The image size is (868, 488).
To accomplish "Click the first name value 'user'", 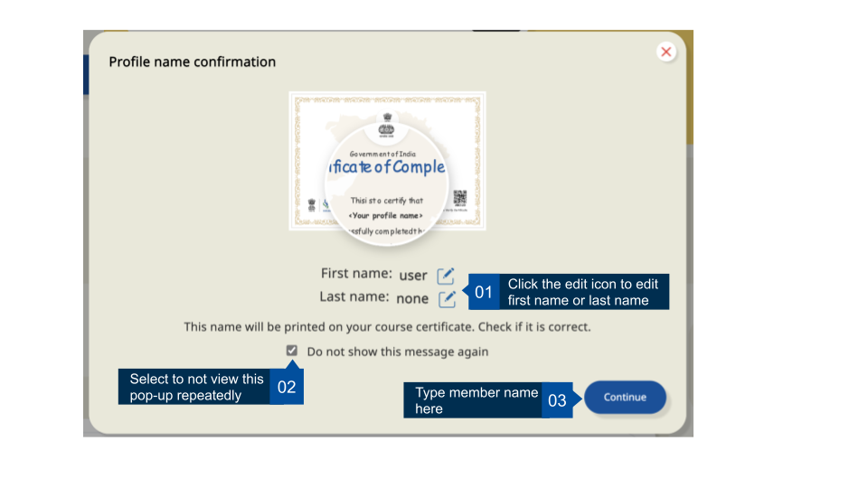I will tap(413, 276).
